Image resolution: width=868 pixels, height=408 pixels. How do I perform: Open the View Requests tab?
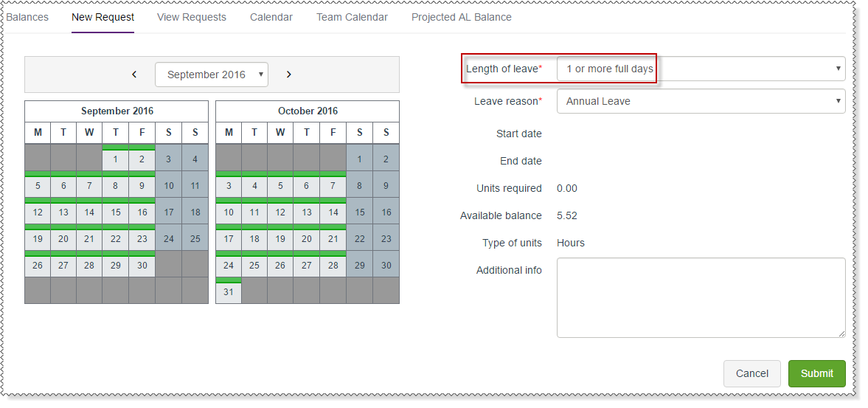pos(192,17)
